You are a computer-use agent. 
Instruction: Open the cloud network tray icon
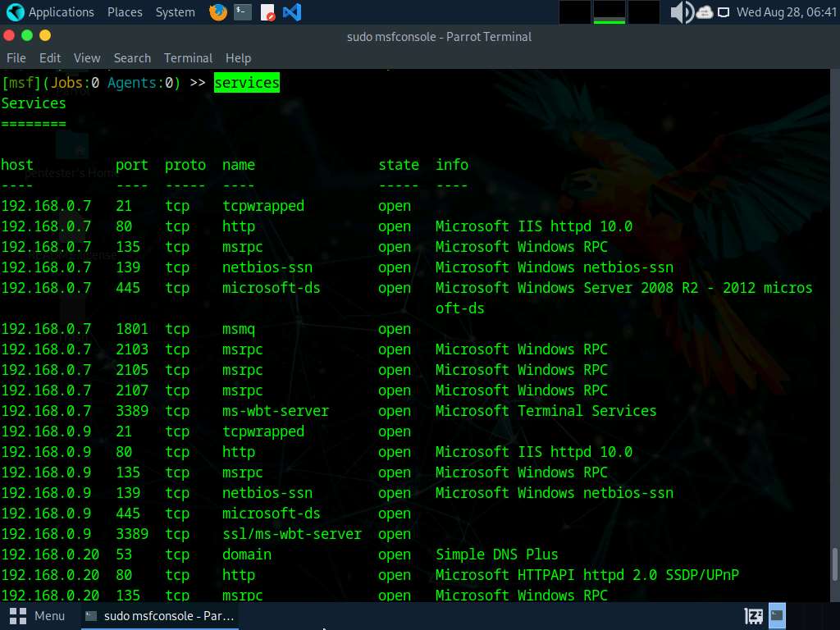point(705,11)
